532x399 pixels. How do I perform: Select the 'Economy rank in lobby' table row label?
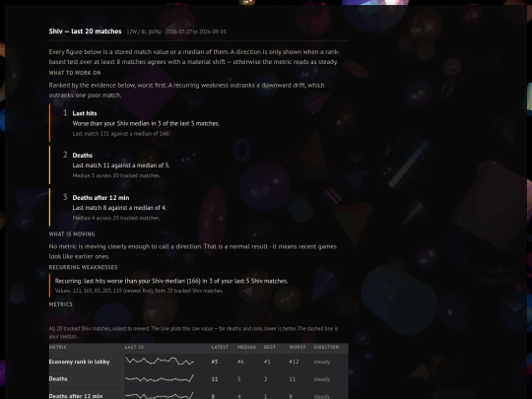pyautogui.click(x=79, y=362)
